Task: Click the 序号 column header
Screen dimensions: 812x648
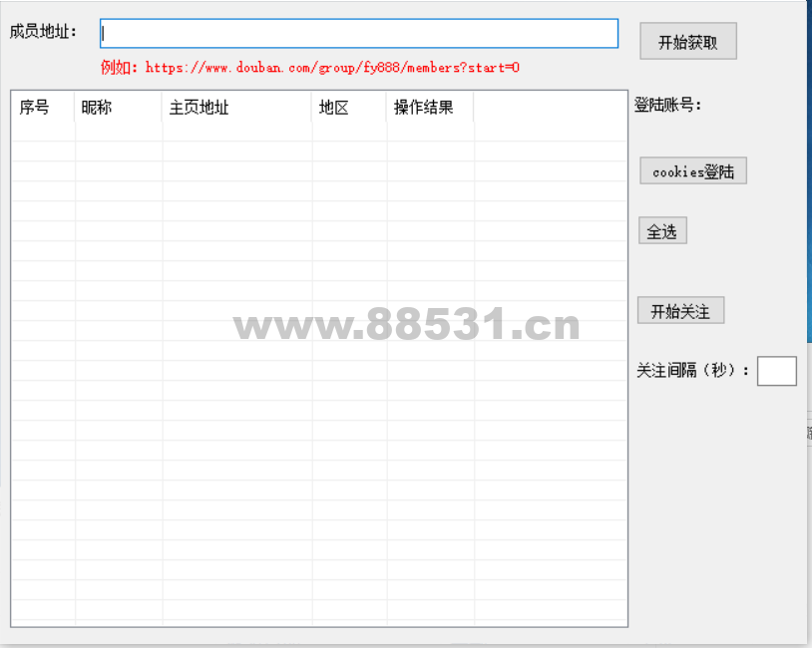Action: pyautogui.click(x=43, y=107)
